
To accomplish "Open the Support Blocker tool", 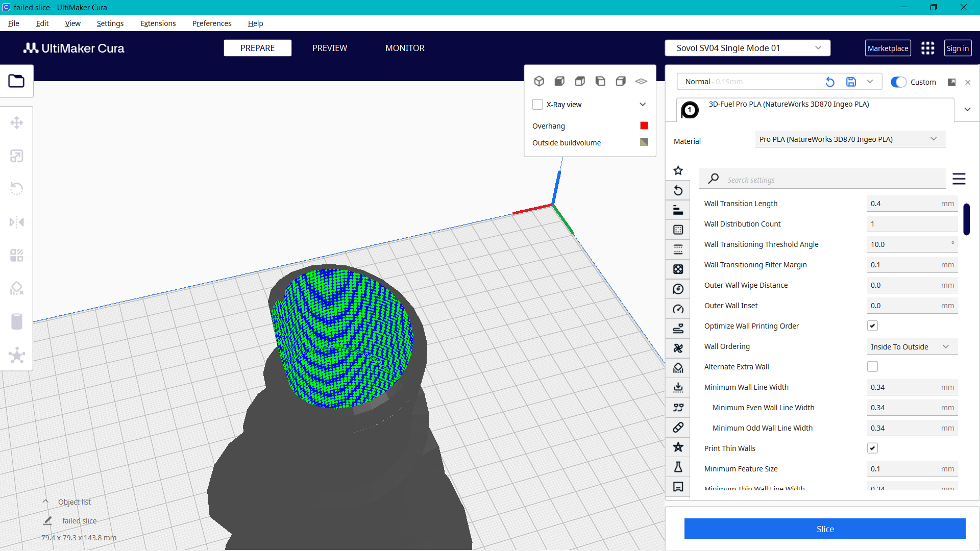I will point(16,289).
